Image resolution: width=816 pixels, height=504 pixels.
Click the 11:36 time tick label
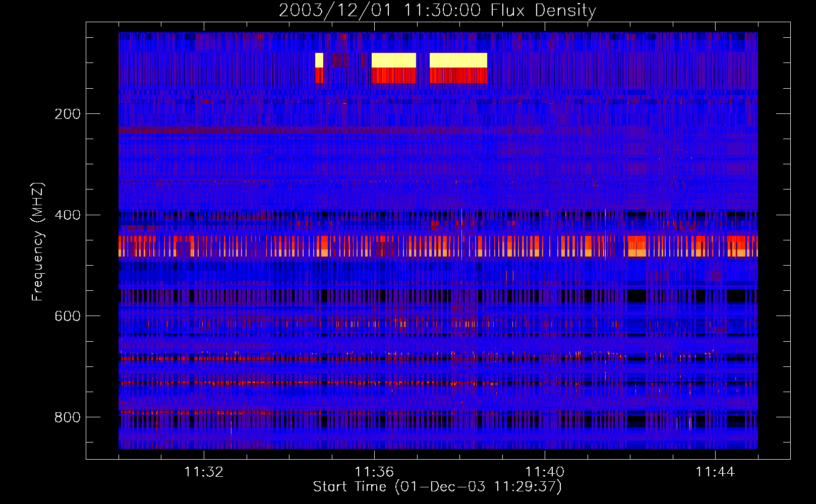tap(374, 472)
